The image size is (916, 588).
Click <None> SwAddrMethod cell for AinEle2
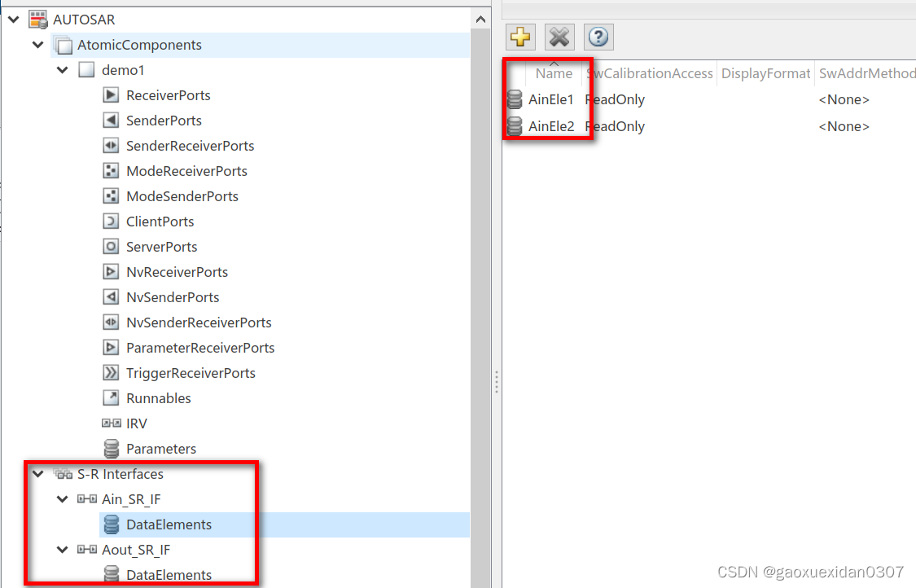click(844, 126)
